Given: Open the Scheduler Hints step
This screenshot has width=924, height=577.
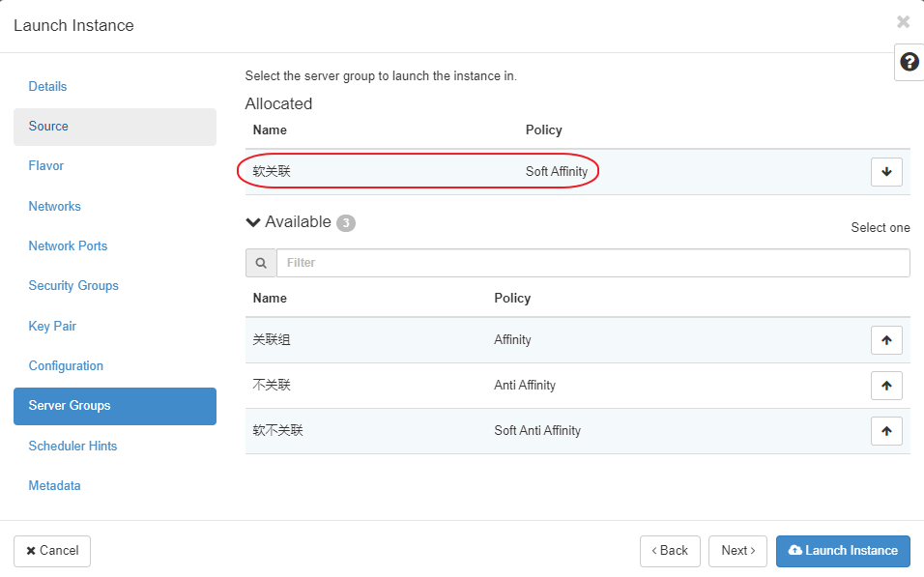Looking at the screenshot, I should 73,447.
